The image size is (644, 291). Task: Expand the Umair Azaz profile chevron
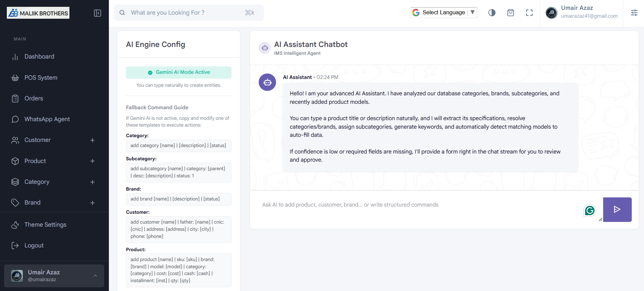95,276
